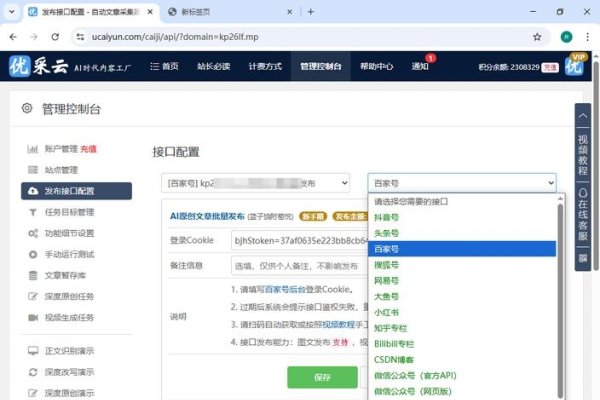The width and height of the screenshot is (600, 400).
Task: Switch to the 新标签页 tab
Action: tap(230, 12)
